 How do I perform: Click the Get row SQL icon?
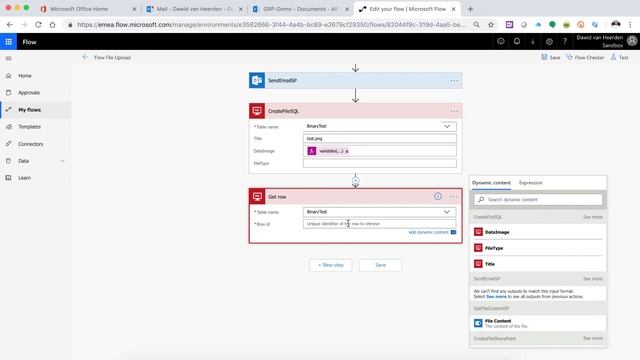click(257, 197)
